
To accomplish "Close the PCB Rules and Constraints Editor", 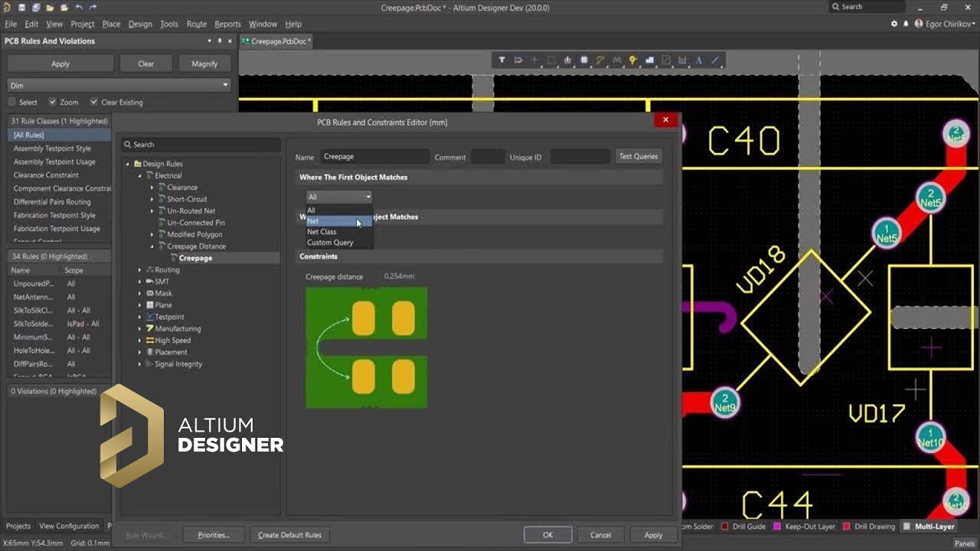I will [x=665, y=119].
